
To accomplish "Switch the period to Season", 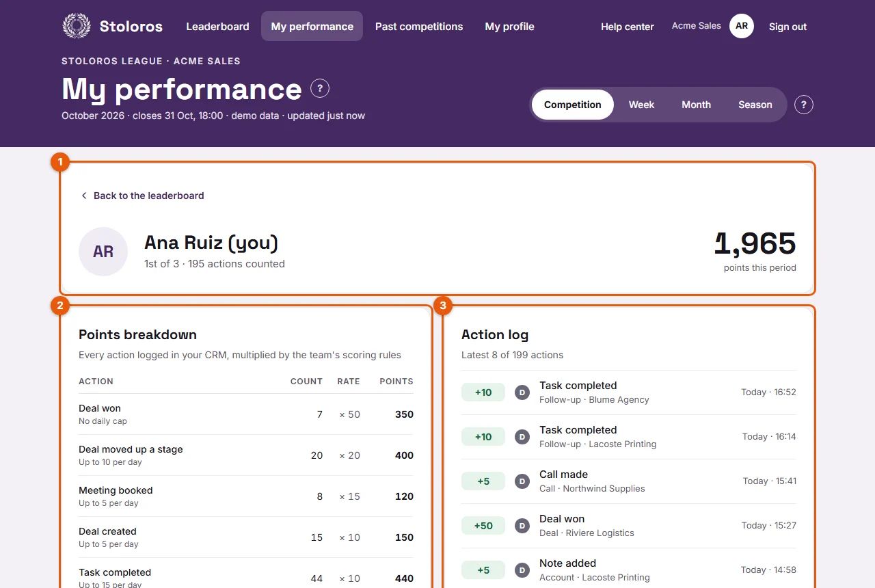I will click(x=755, y=105).
